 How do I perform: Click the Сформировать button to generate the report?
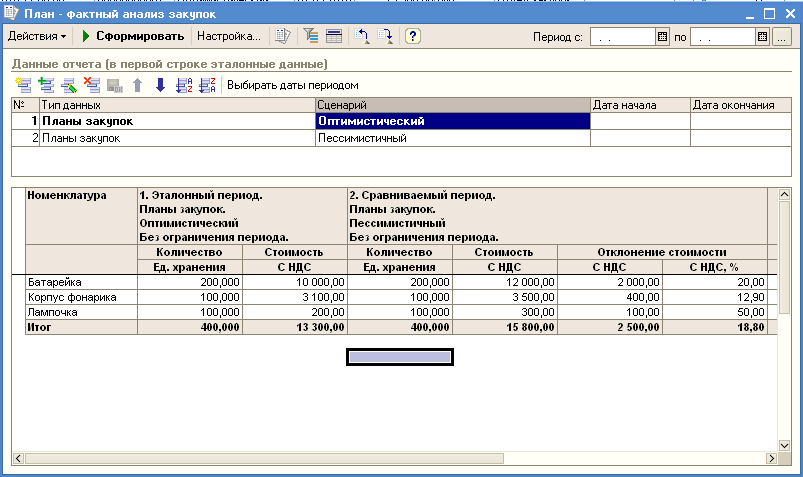pos(134,36)
